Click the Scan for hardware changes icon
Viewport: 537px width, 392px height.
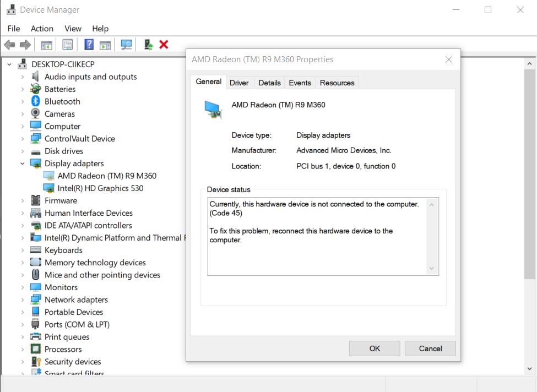[127, 45]
